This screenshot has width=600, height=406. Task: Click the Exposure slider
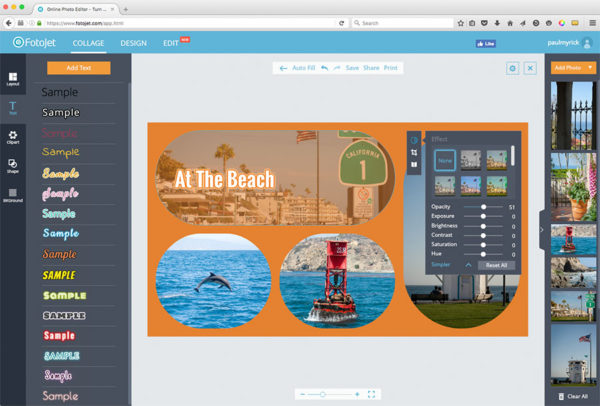point(483,216)
